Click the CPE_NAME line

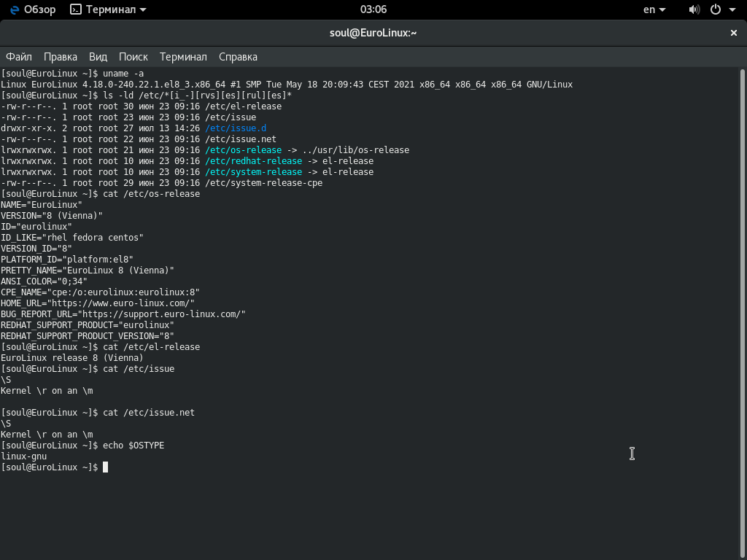100,292
